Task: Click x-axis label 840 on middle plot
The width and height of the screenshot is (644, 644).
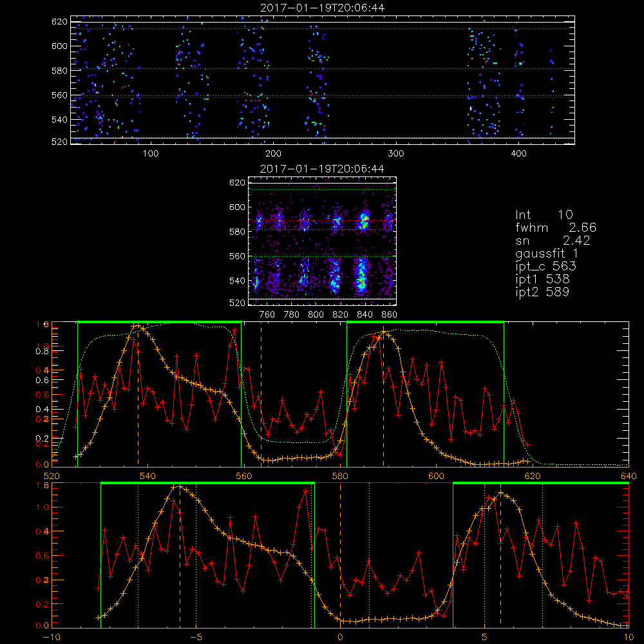Action: [x=365, y=315]
